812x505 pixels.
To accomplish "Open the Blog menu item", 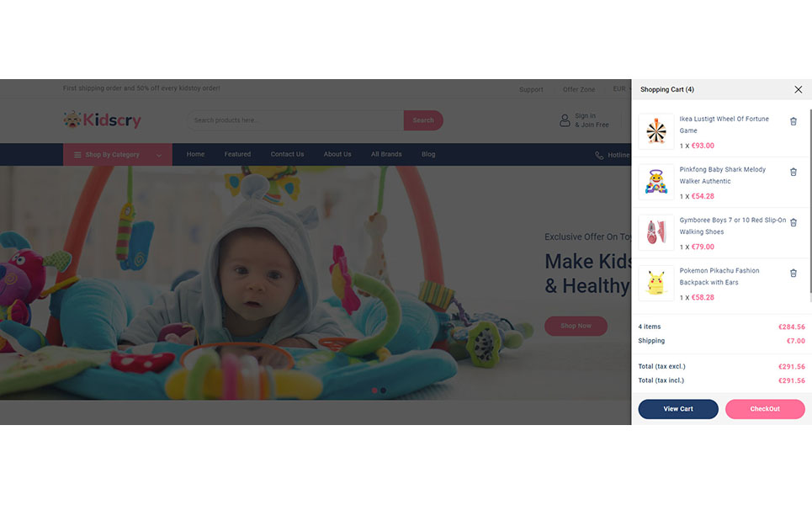I will 428,154.
